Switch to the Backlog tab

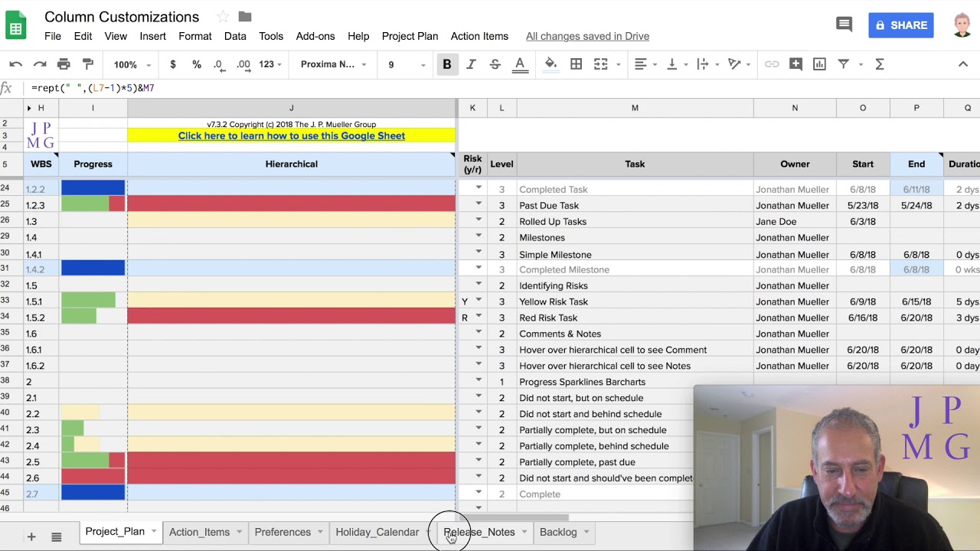point(558,532)
